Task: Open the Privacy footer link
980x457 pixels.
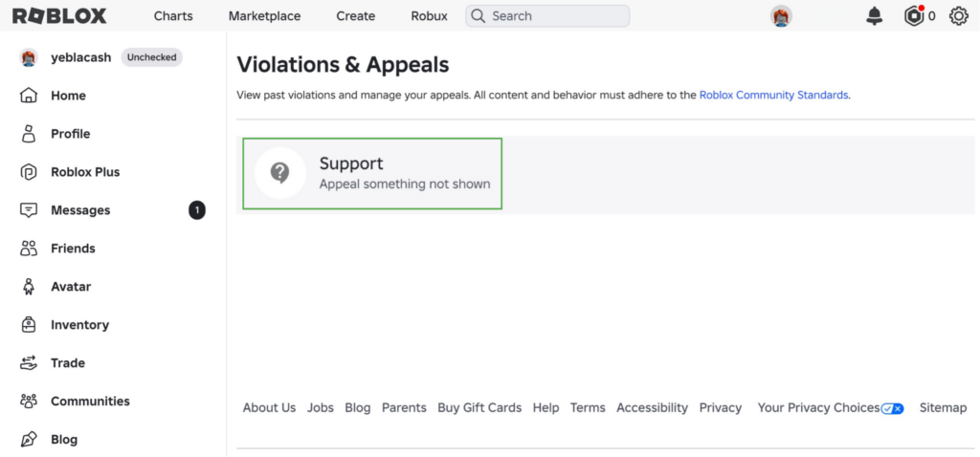Action: [x=721, y=407]
